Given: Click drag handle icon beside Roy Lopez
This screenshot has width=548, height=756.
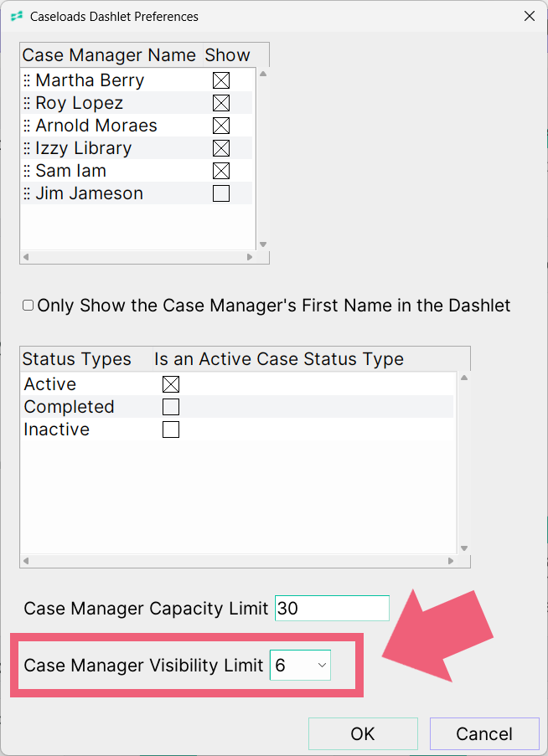Looking at the screenshot, I should (x=27, y=103).
